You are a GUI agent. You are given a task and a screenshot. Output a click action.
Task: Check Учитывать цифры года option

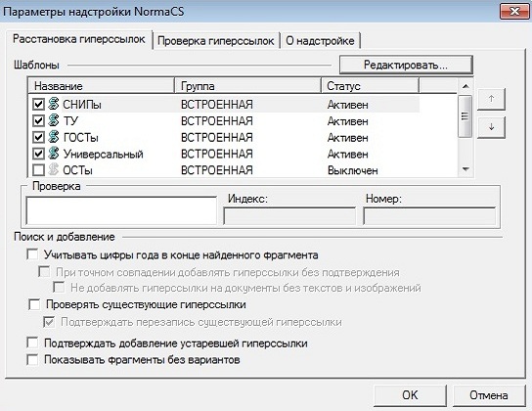(32, 254)
